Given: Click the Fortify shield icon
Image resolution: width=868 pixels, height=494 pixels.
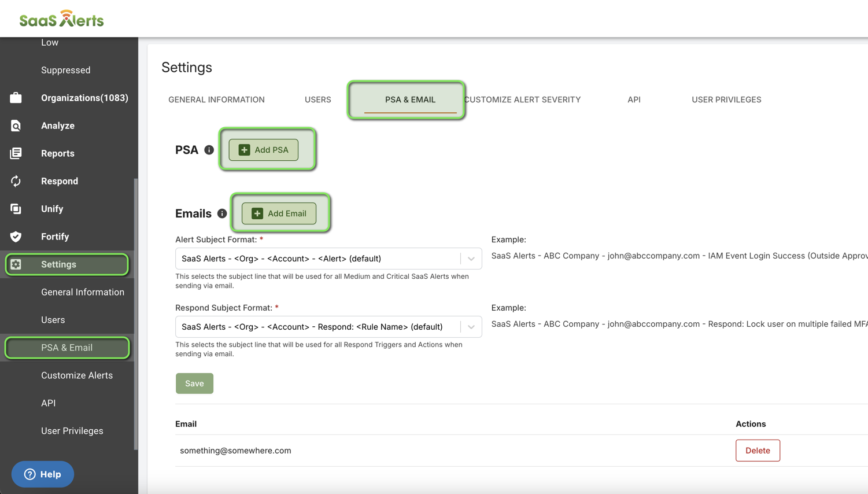Looking at the screenshot, I should (x=16, y=237).
